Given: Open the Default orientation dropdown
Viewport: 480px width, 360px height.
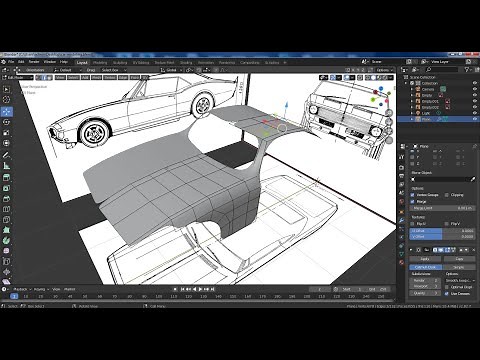Looking at the screenshot, I should (68, 70).
